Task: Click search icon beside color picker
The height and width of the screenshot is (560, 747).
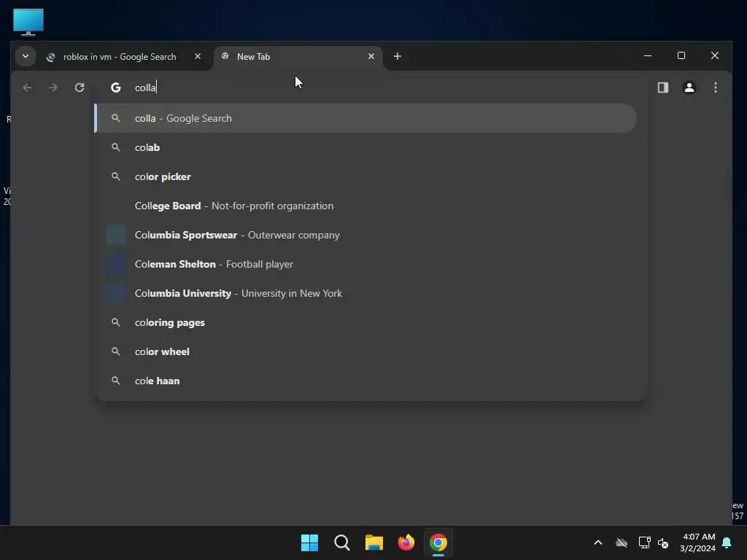Action: pos(116,176)
